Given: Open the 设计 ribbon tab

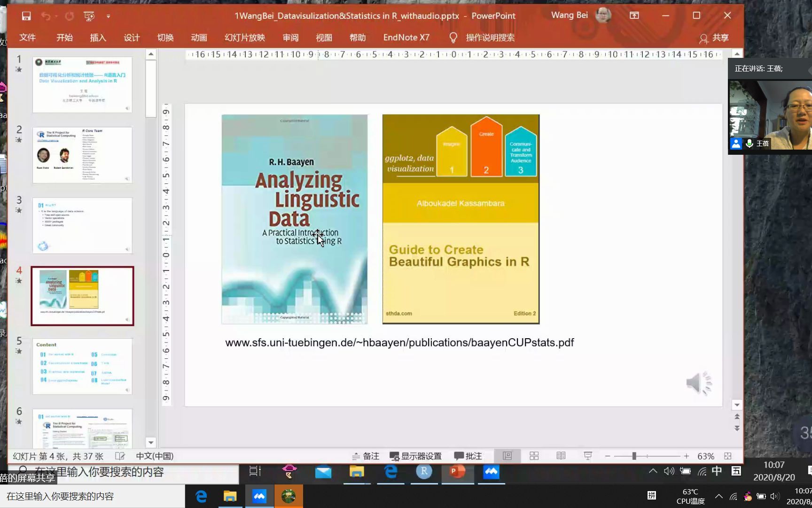Looking at the screenshot, I should point(132,38).
